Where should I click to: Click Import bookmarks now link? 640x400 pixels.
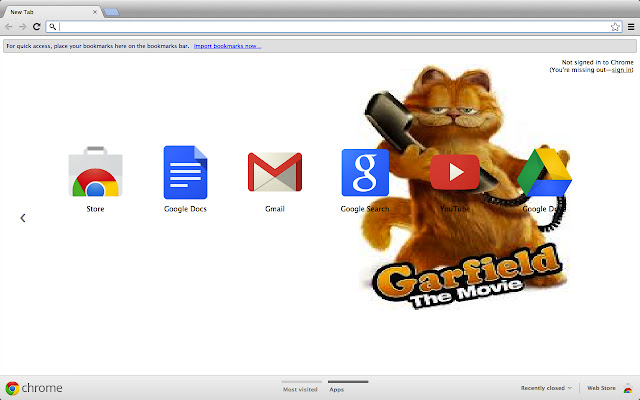227,46
